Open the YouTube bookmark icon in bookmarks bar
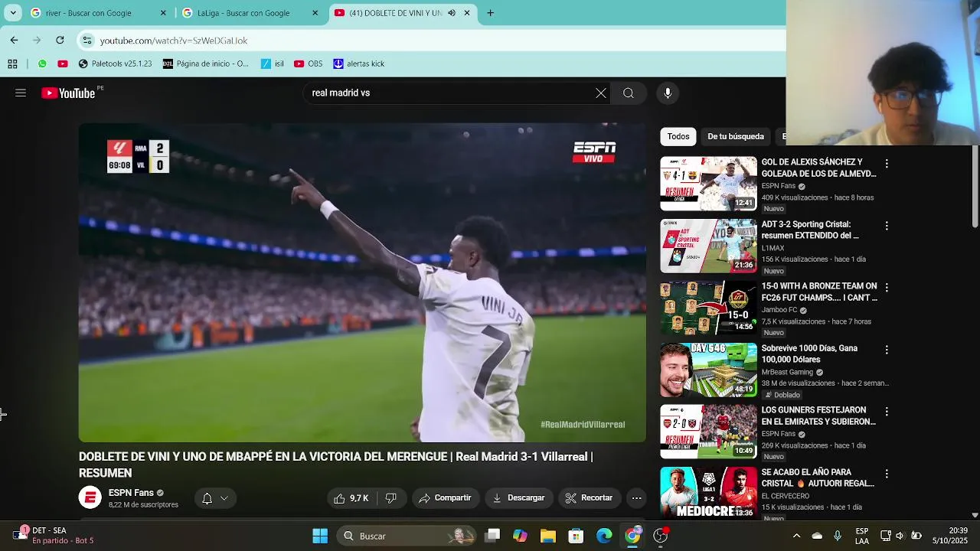Viewport: 980px width, 551px height. pyautogui.click(x=63, y=64)
